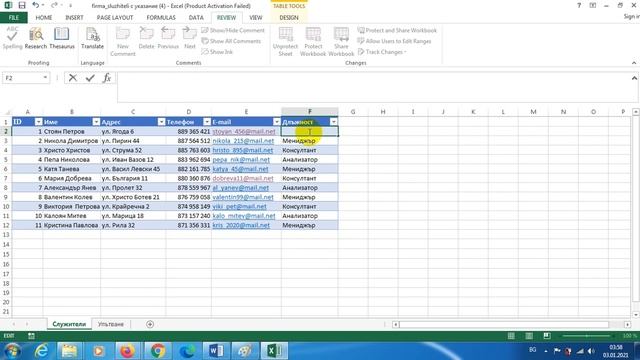Screen dimensions: 640x360
Task: Switch to Normal view in status bar
Action: (511, 336)
